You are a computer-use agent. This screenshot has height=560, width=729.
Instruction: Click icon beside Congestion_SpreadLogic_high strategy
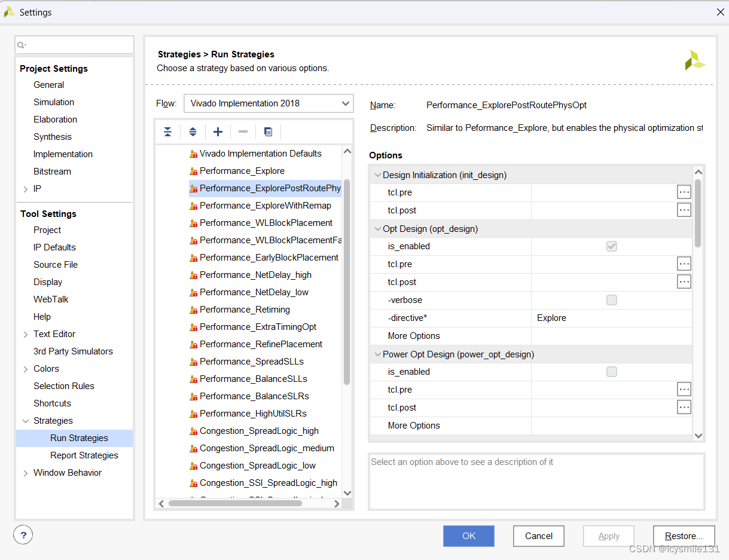point(193,431)
